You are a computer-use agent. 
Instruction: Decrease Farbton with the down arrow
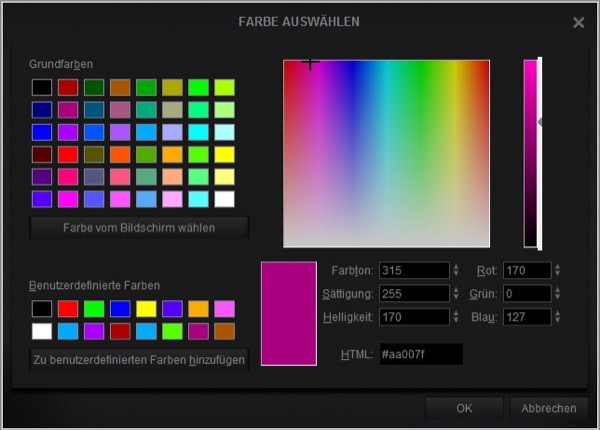[x=456, y=274]
